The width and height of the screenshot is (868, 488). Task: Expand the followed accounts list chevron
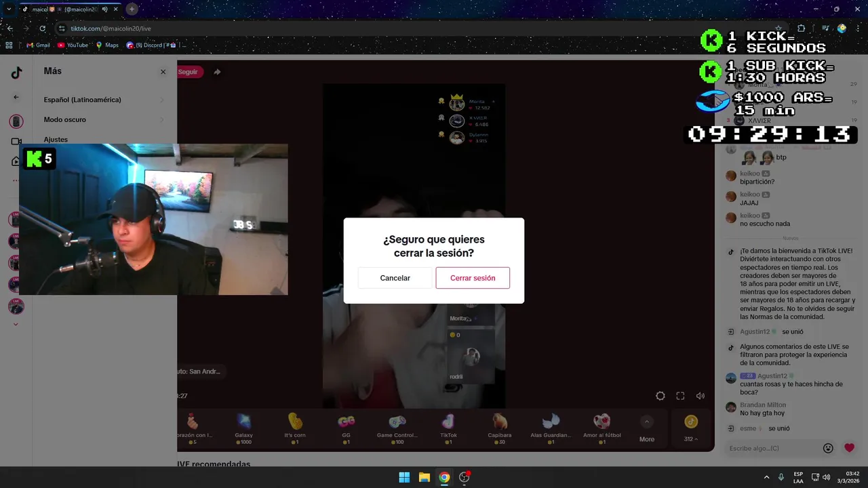coord(16,324)
